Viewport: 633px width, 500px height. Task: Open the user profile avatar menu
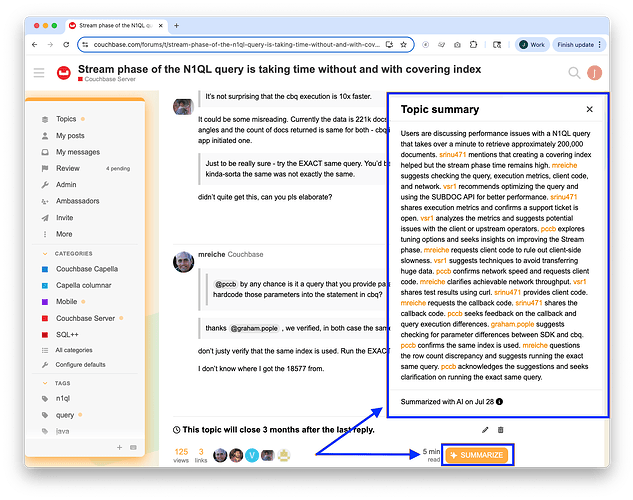(594, 73)
